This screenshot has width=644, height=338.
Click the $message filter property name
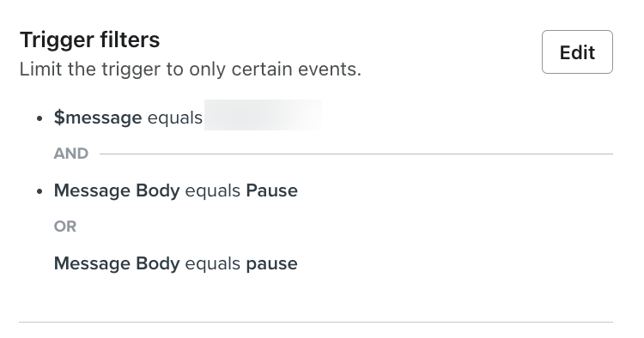(98, 118)
